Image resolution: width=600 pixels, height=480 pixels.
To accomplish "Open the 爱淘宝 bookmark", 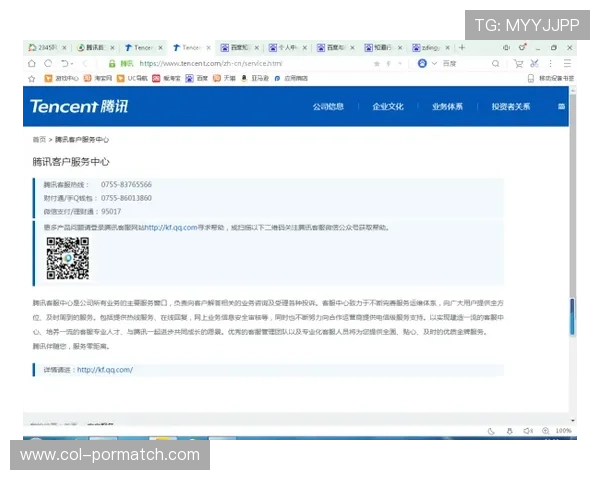I will [166, 78].
